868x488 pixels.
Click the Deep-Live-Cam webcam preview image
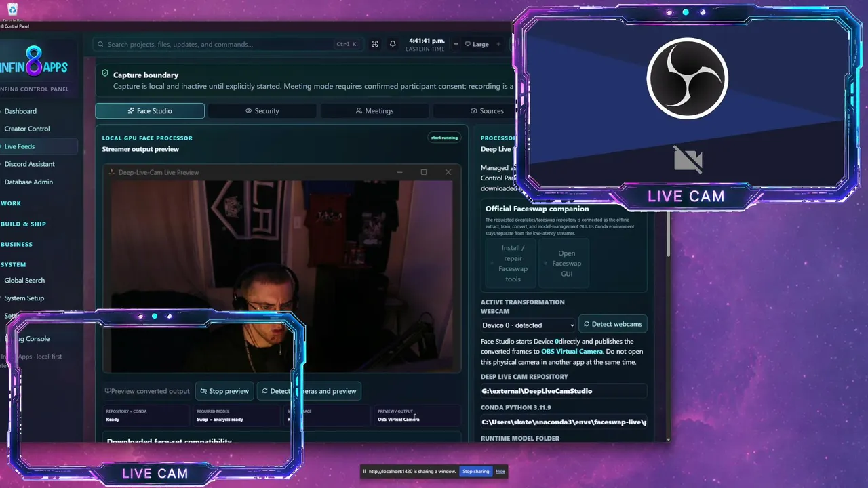pos(281,276)
